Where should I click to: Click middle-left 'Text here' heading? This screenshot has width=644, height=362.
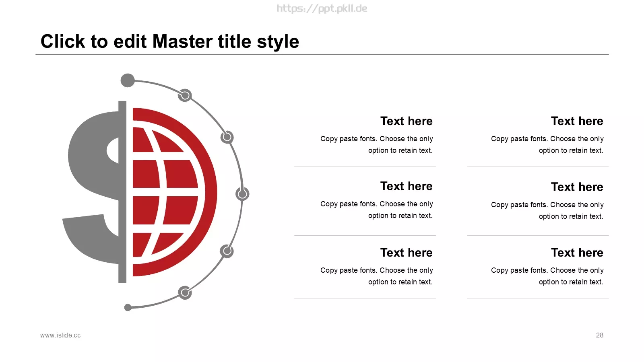pos(407,186)
